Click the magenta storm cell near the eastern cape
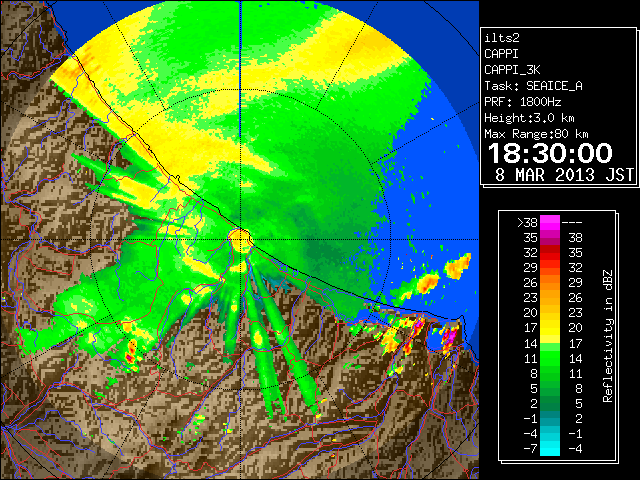Image resolution: width=640 pixels, height=480 pixels. point(449,337)
